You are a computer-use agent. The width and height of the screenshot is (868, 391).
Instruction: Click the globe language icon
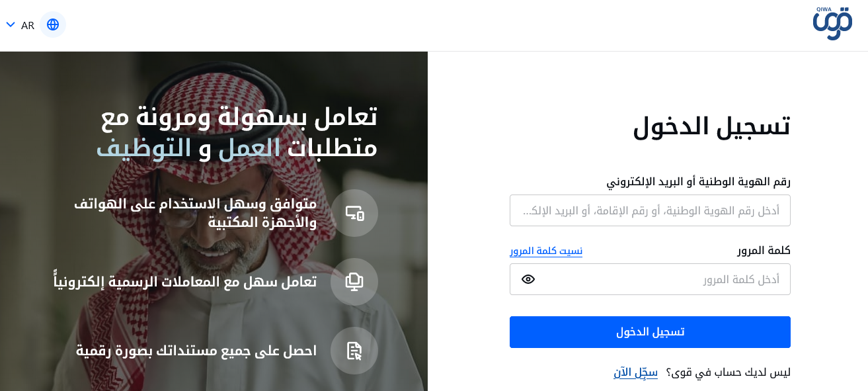[53, 25]
